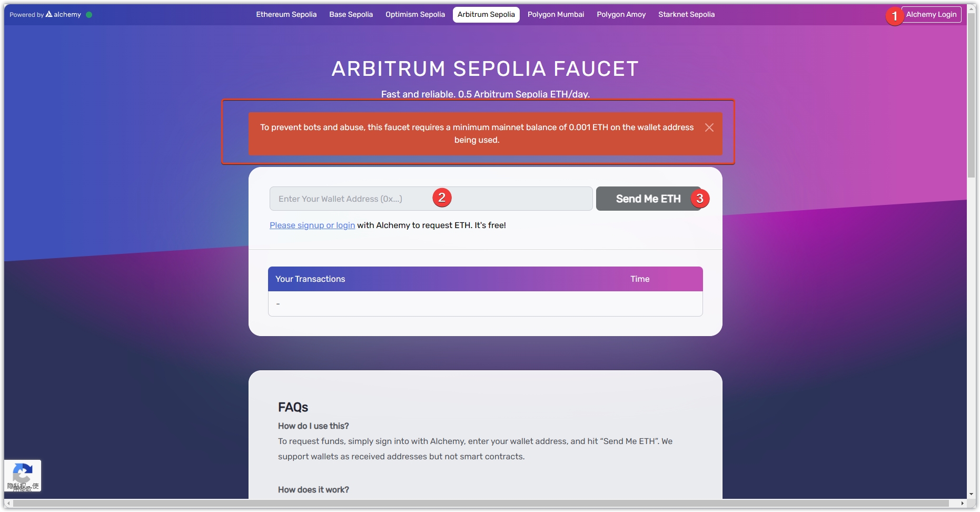Click the Alchemy logo in header

pos(63,15)
